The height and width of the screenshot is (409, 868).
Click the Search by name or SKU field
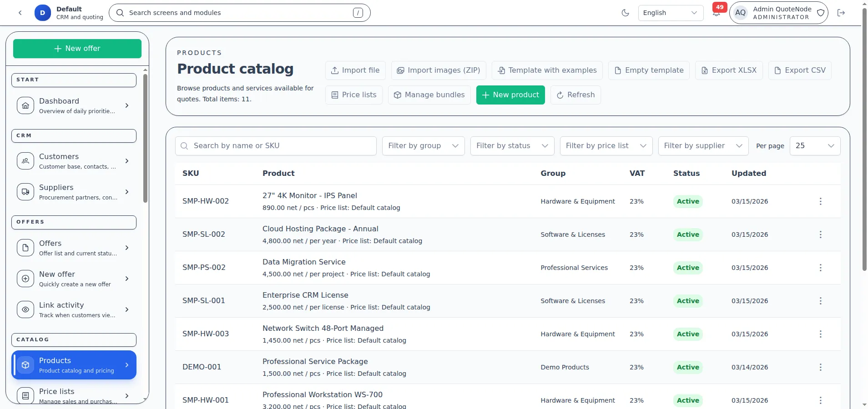(x=276, y=146)
